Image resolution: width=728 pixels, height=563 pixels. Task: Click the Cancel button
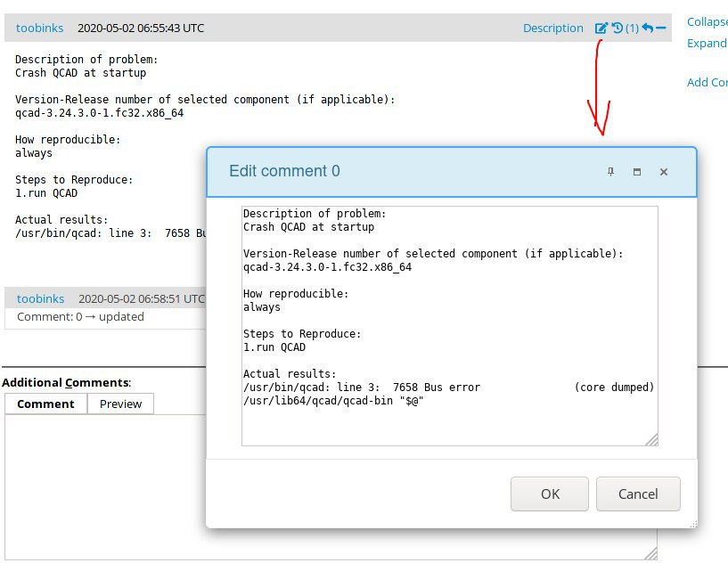[x=638, y=494]
